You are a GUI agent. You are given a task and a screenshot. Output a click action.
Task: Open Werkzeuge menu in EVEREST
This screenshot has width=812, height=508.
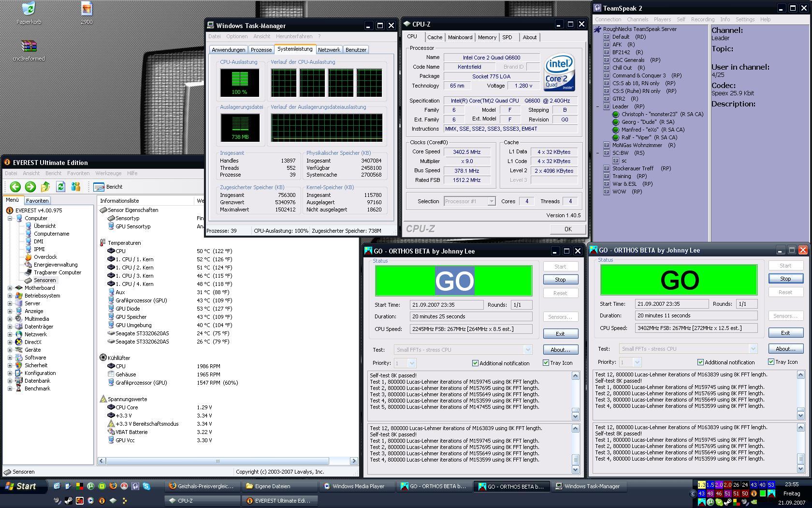tap(108, 173)
